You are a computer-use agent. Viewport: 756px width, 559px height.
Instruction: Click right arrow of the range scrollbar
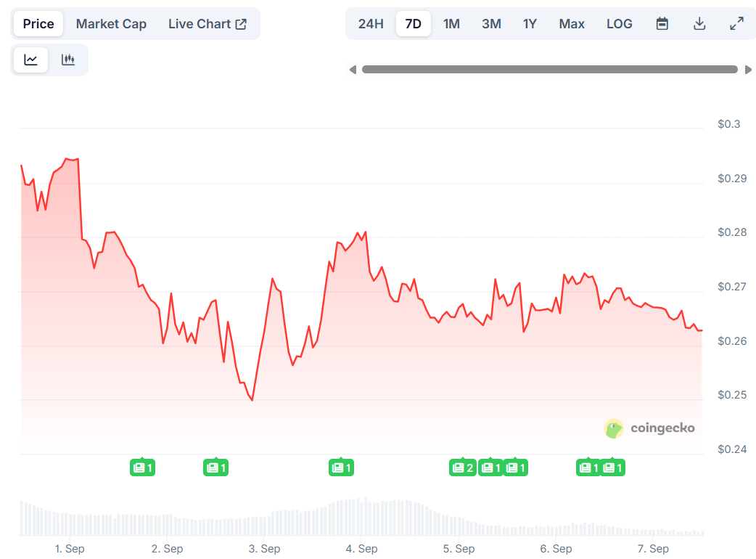click(x=748, y=70)
